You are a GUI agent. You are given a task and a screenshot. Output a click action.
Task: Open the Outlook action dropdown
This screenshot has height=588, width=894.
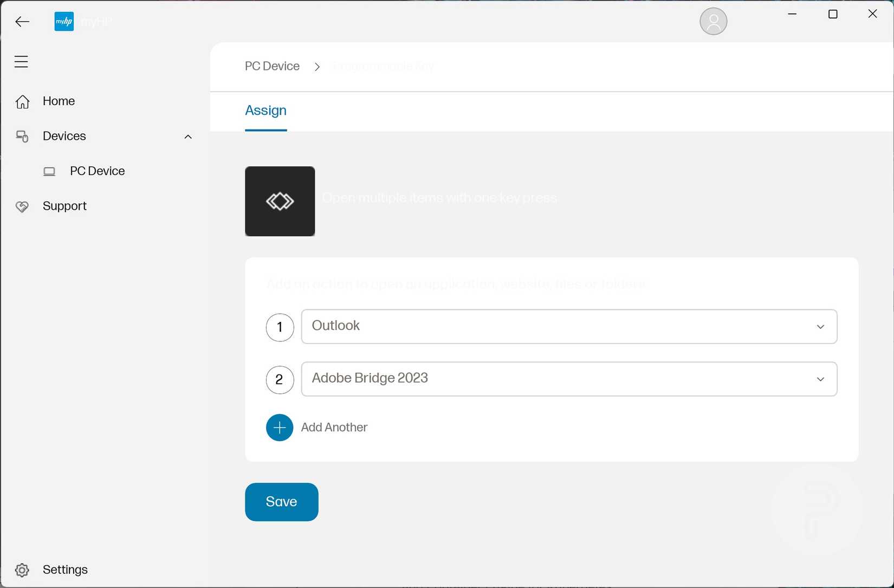pyautogui.click(x=569, y=327)
